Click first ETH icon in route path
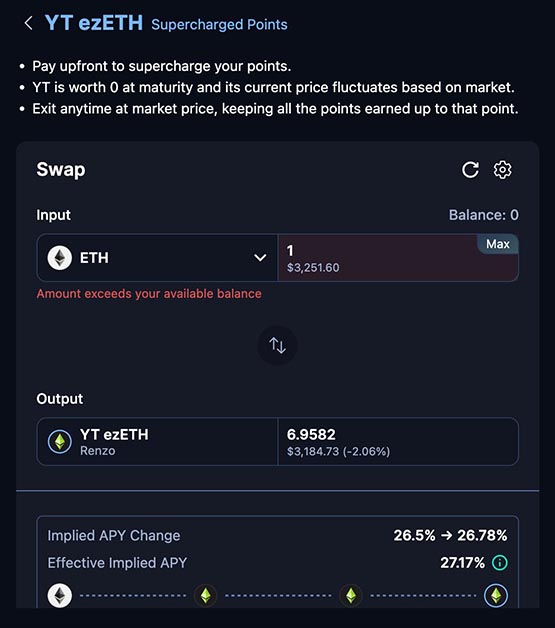The image size is (555, 628). click(x=60, y=596)
